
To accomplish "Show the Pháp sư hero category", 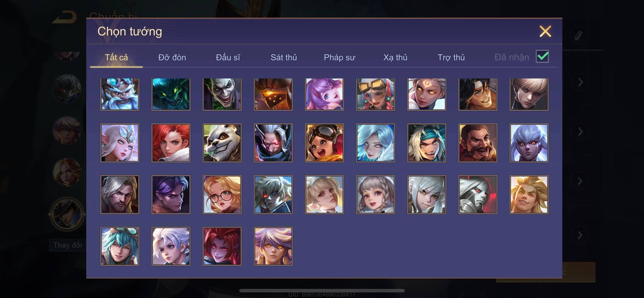I will tap(339, 58).
